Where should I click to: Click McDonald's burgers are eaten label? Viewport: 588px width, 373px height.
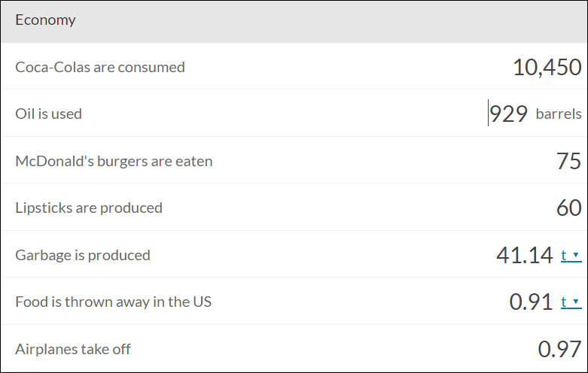114,161
